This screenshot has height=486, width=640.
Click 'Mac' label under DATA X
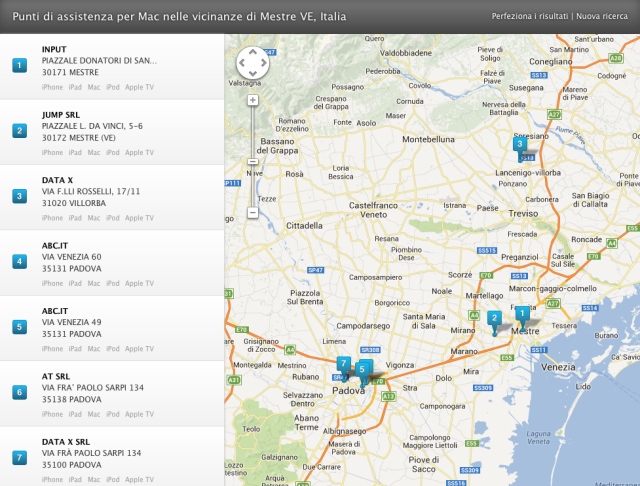[x=93, y=218]
